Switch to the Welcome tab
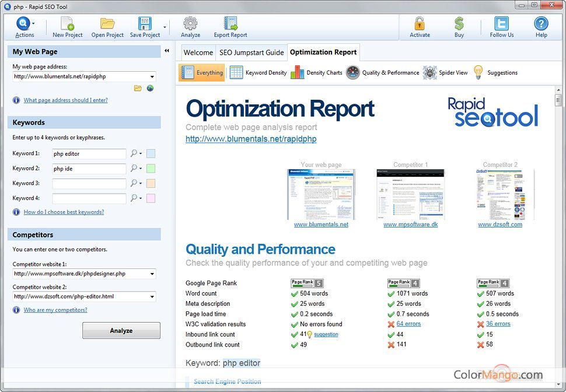 point(198,52)
